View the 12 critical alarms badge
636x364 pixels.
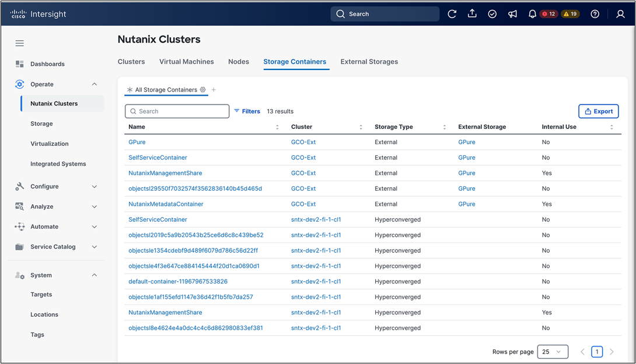click(548, 14)
